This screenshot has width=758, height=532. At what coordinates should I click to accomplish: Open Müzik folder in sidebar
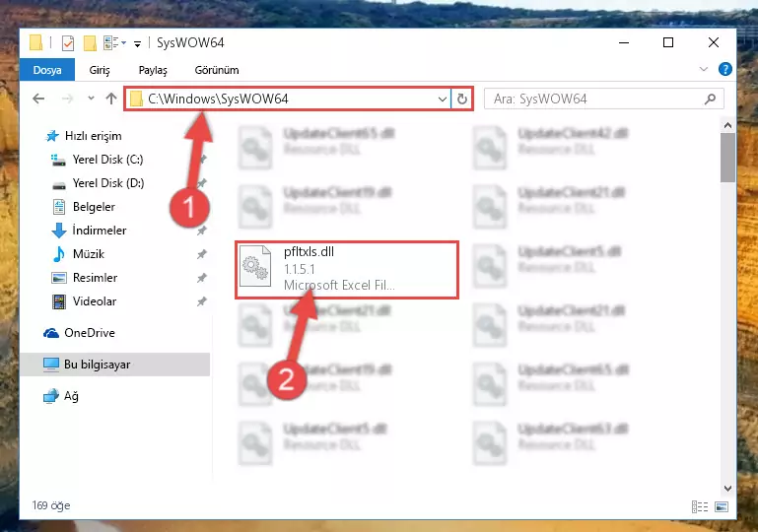[x=89, y=253]
